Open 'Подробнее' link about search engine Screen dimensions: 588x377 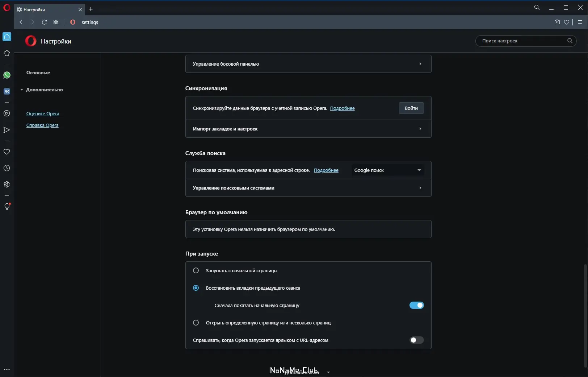(x=326, y=170)
